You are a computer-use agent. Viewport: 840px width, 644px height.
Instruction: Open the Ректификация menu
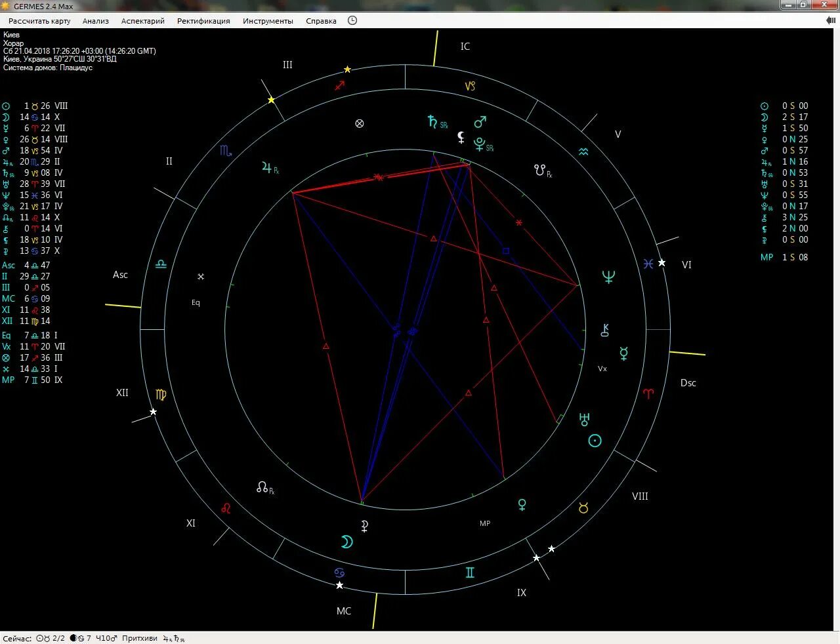tap(203, 21)
